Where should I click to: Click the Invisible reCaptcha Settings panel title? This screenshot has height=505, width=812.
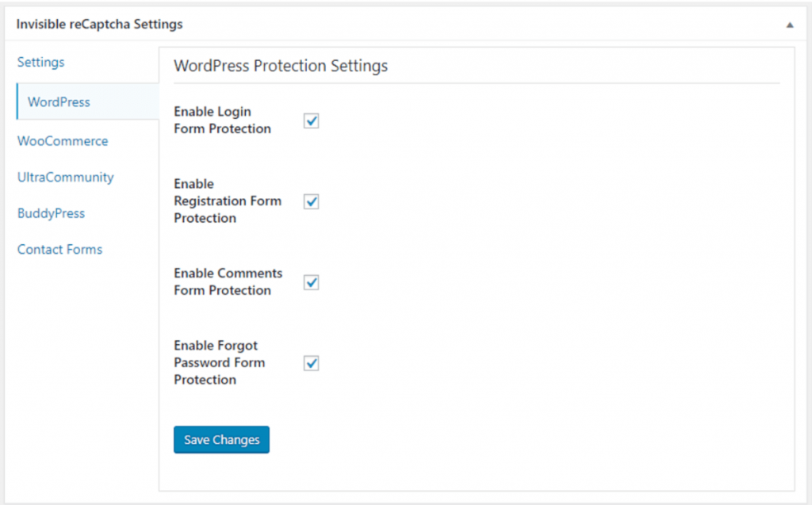(x=99, y=25)
